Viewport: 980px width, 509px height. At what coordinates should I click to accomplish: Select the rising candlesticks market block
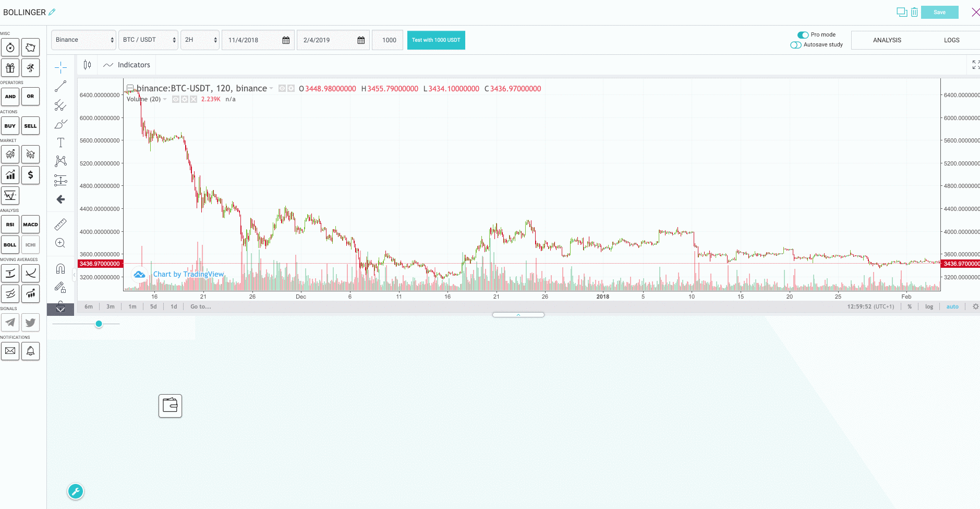tap(10, 155)
